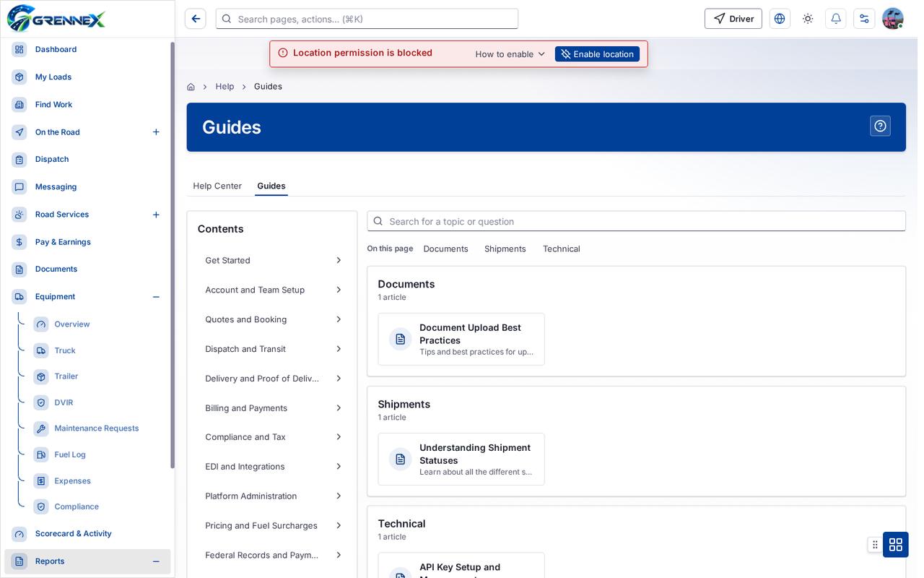Image resolution: width=924 pixels, height=578 pixels.
Task: Jump to Technical on this page
Action: coord(562,249)
